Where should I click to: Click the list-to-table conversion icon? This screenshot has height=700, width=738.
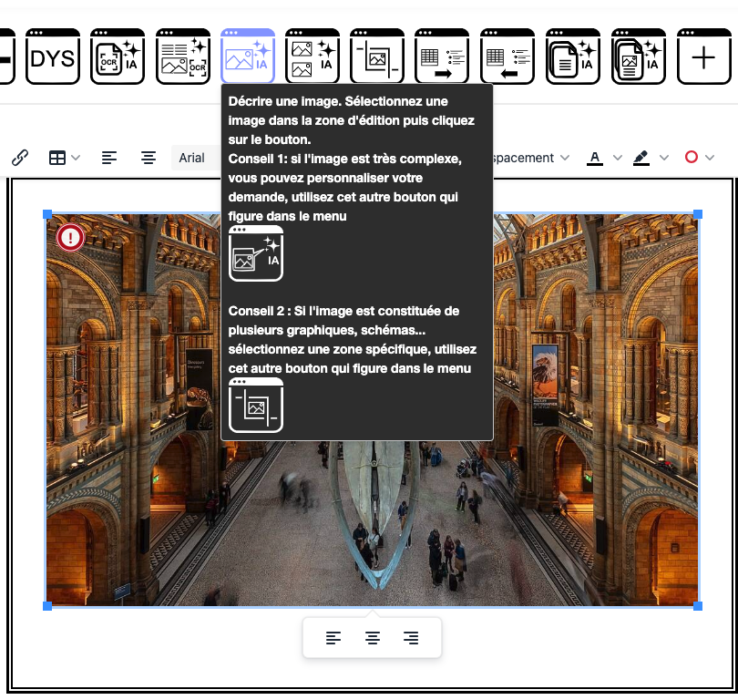(x=507, y=57)
